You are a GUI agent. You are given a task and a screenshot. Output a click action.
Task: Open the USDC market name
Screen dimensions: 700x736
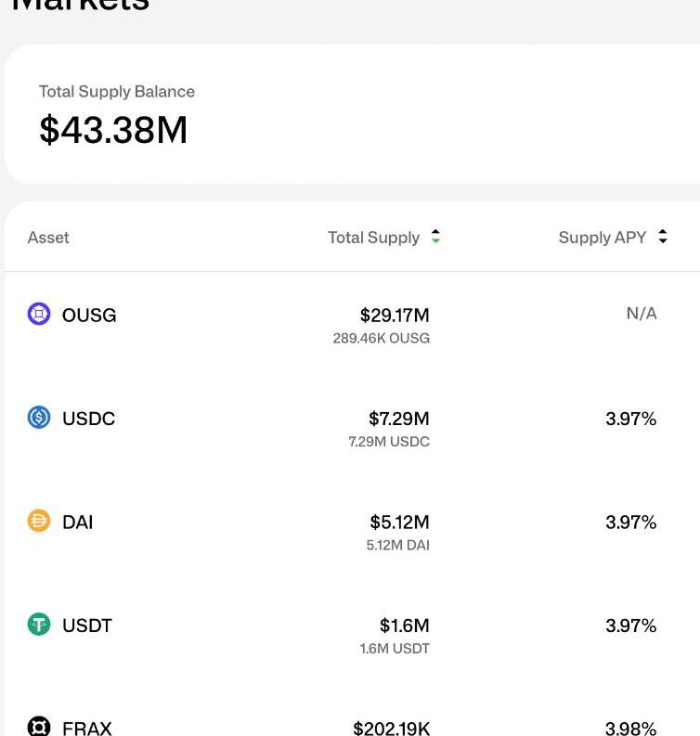point(88,419)
